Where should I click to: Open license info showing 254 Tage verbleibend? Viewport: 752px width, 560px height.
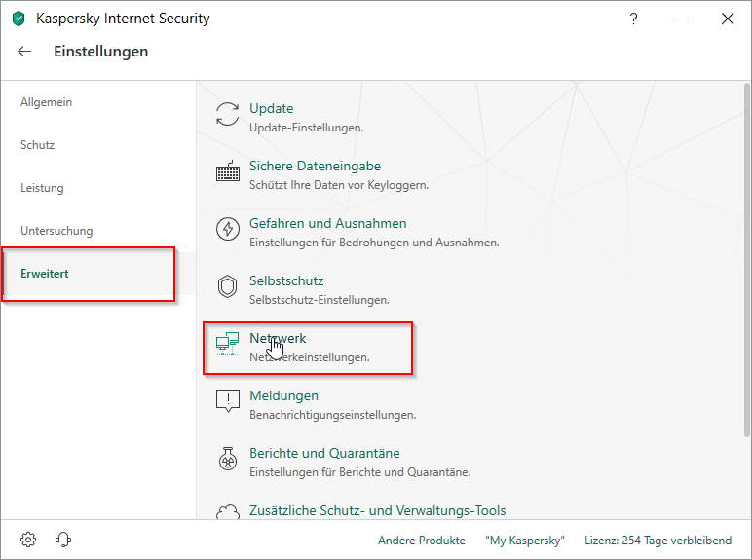[x=657, y=540]
